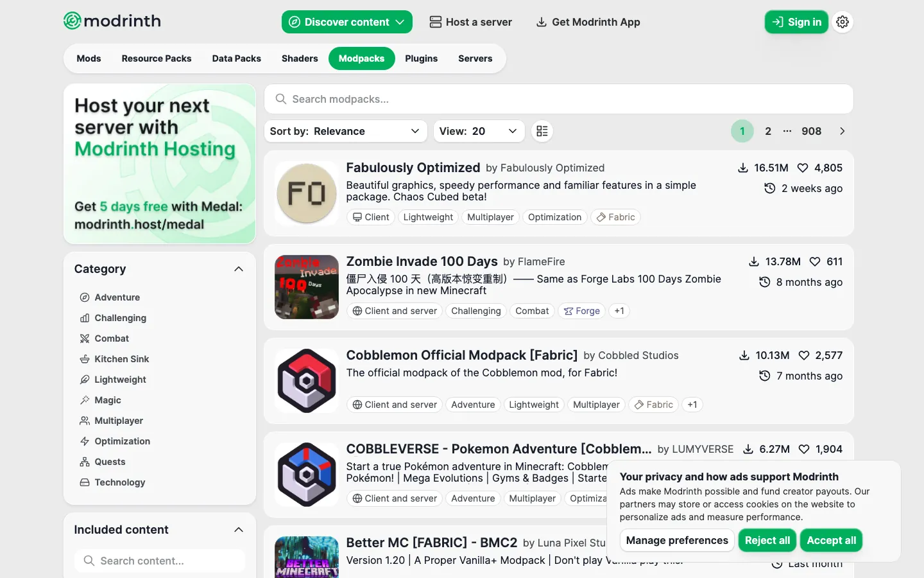Open Fabulously Optimized project icon

tap(307, 193)
